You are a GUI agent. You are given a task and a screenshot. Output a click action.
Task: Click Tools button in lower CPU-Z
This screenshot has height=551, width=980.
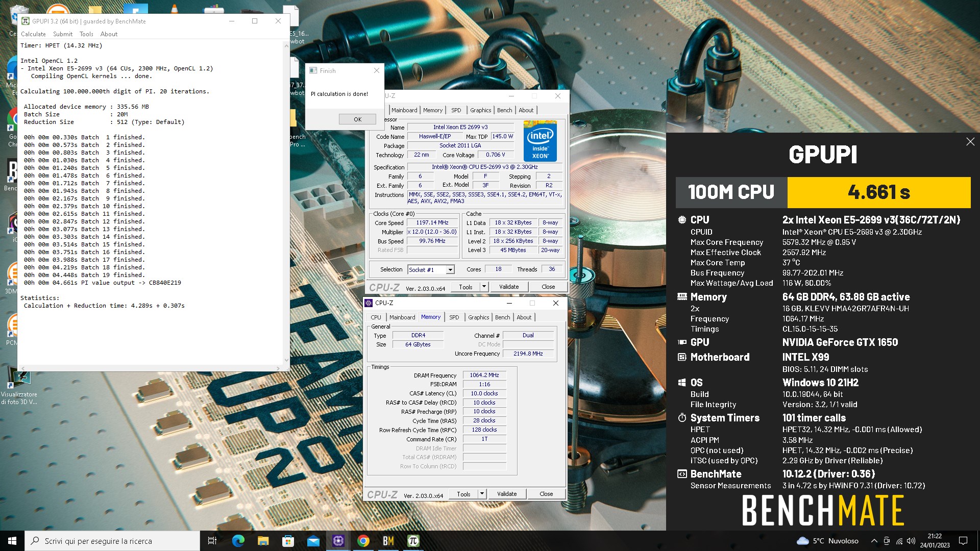[x=463, y=494]
